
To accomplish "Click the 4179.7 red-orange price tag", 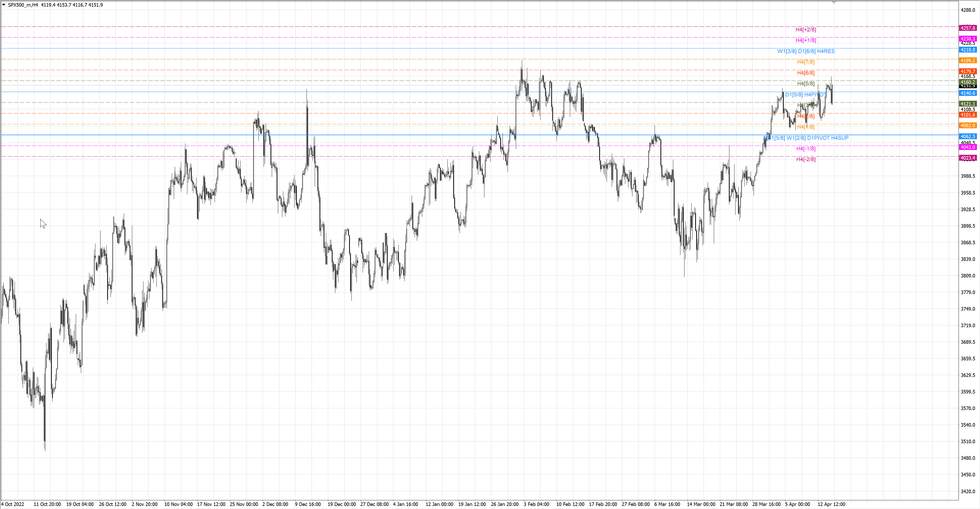I will [x=968, y=71].
